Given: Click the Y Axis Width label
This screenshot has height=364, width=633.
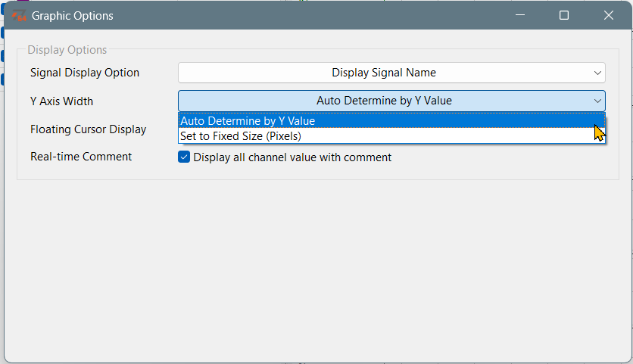Looking at the screenshot, I should (x=62, y=101).
